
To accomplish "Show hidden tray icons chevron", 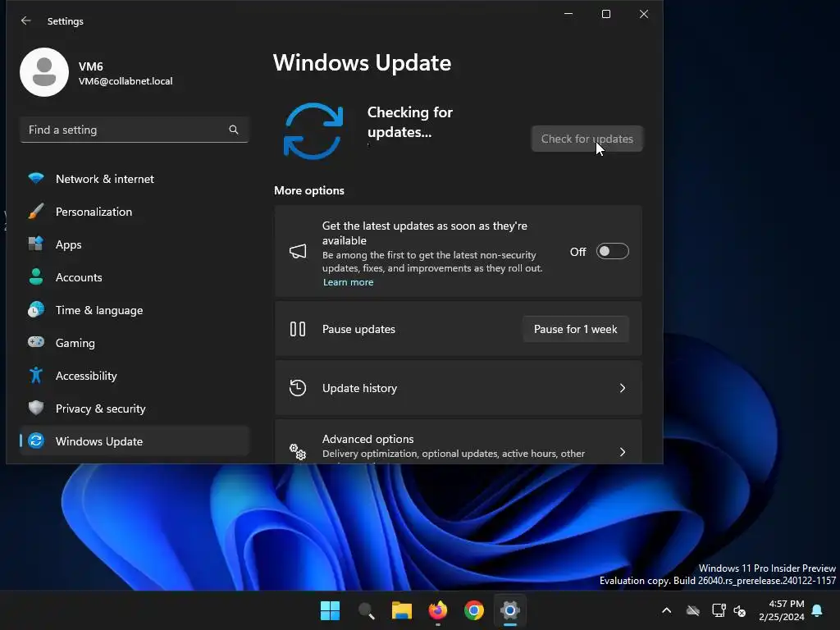I will 666,610.
